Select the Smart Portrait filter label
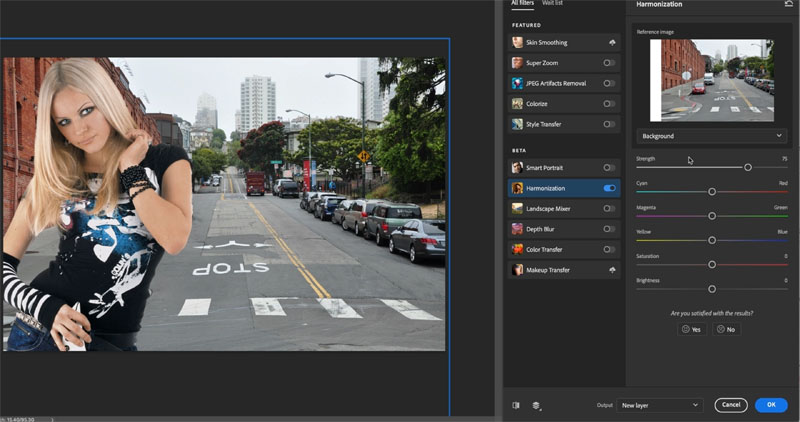Image resolution: width=800 pixels, height=422 pixels. click(544, 167)
